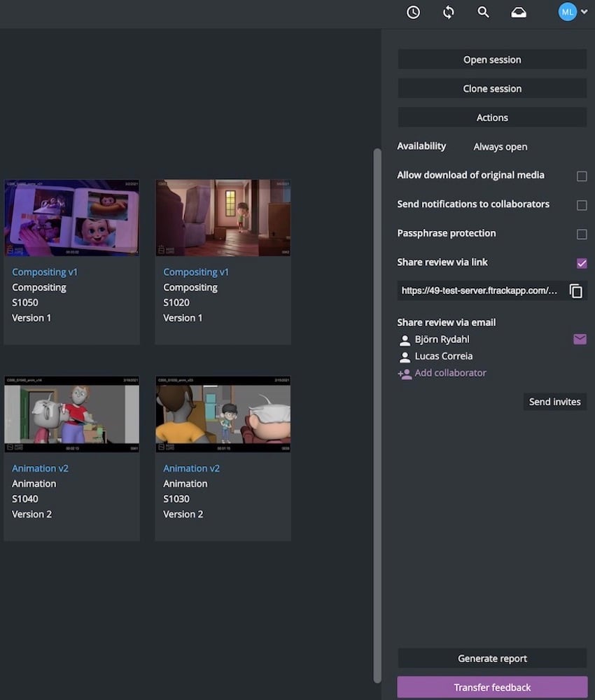
Task: Click the vertical scrollbar in media list
Action: pyautogui.click(x=378, y=413)
